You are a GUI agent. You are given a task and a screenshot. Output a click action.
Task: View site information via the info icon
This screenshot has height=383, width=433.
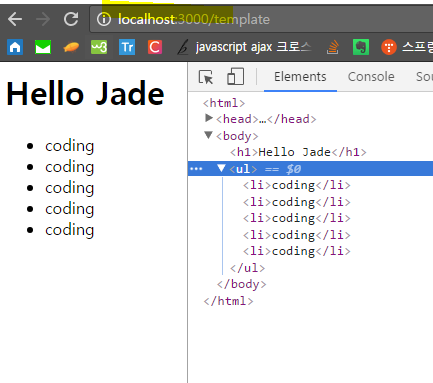tap(104, 19)
